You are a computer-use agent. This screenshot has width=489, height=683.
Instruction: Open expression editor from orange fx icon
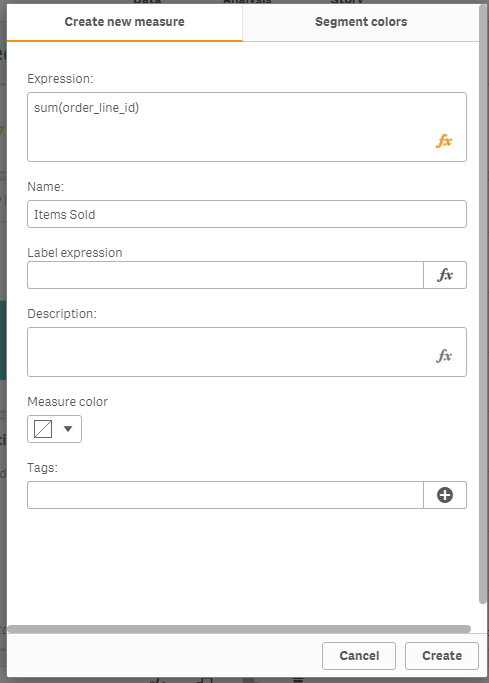pos(444,141)
